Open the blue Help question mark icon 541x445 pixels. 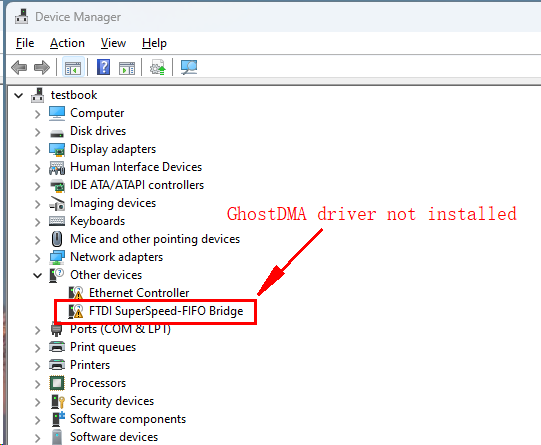[x=104, y=67]
